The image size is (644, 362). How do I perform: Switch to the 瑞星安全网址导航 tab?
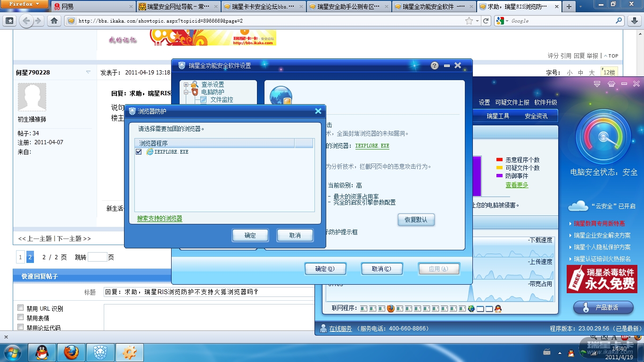[178, 7]
